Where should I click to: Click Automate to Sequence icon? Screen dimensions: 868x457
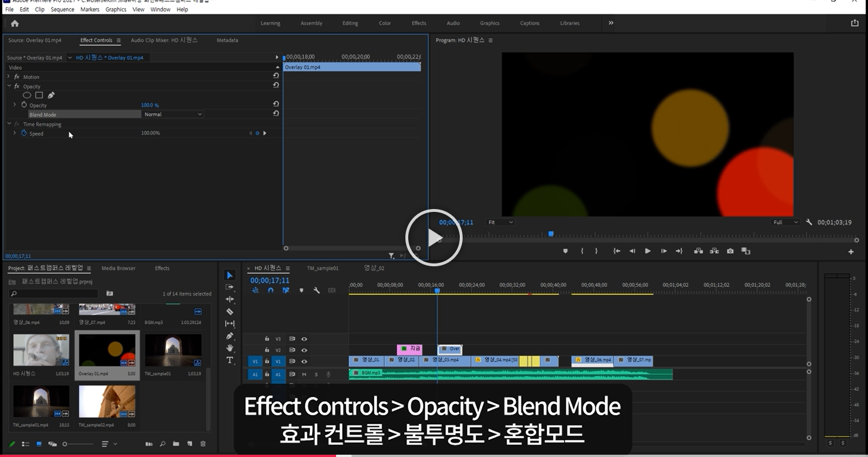click(149, 444)
